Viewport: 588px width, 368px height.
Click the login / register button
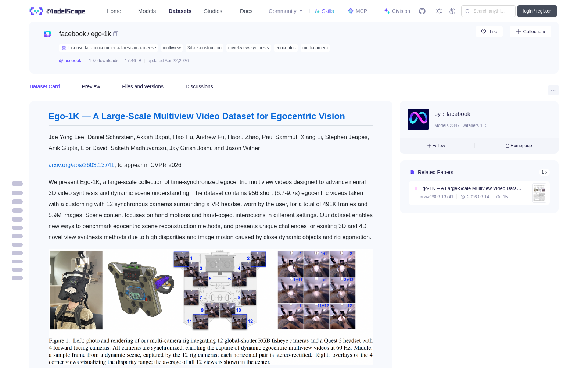537,11
